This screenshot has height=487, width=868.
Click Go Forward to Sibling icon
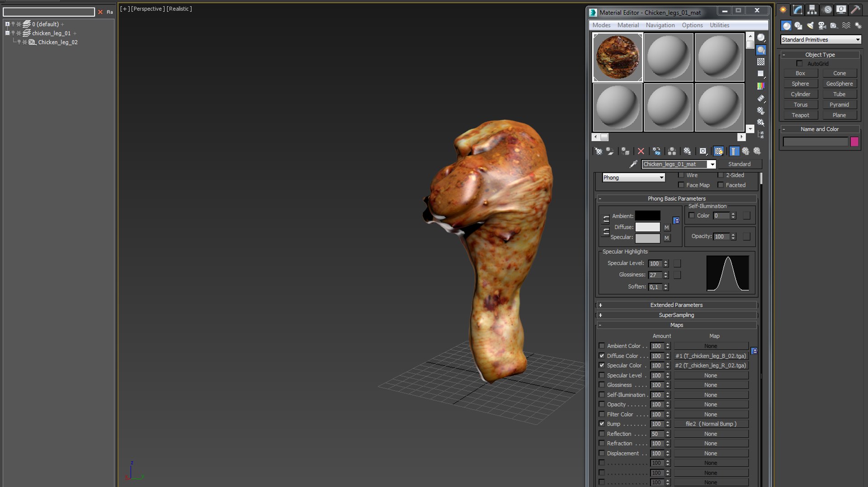coord(757,151)
